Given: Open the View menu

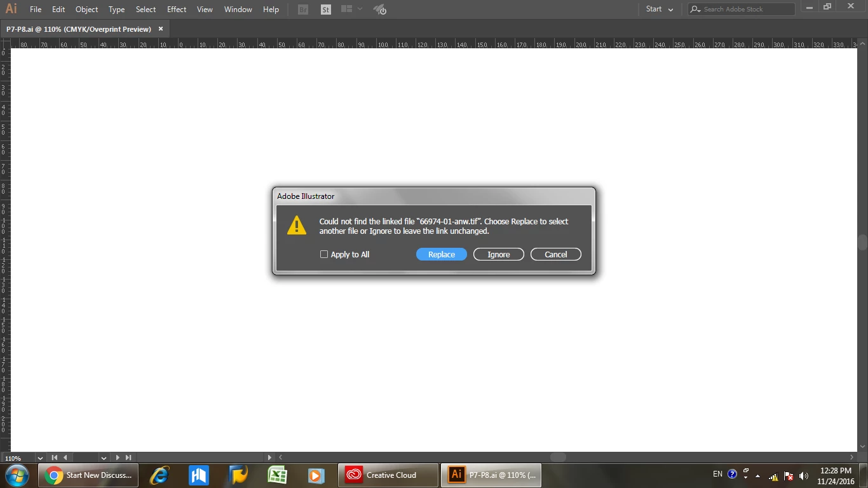Looking at the screenshot, I should tap(205, 10).
